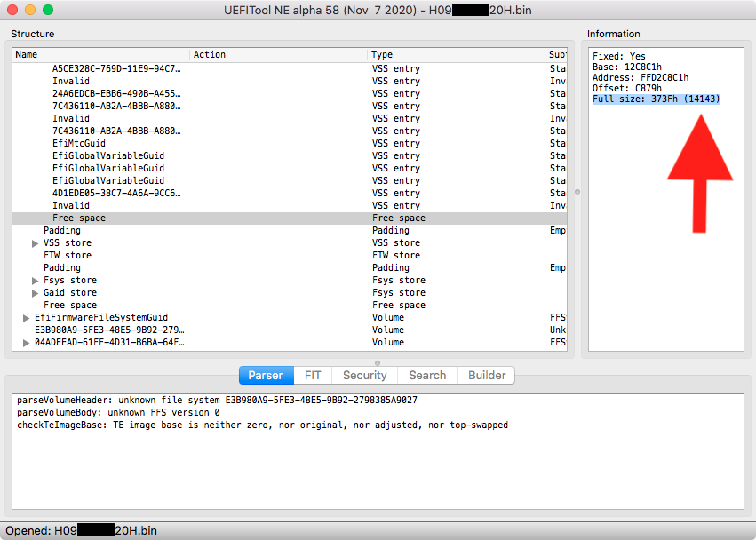Minimize the UEFITool window

click(30, 10)
